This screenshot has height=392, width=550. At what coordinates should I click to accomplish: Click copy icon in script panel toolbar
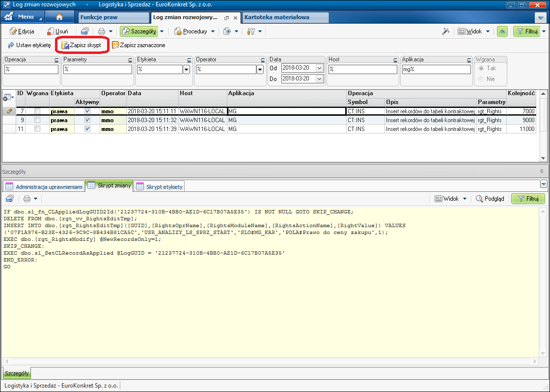(10, 199)
